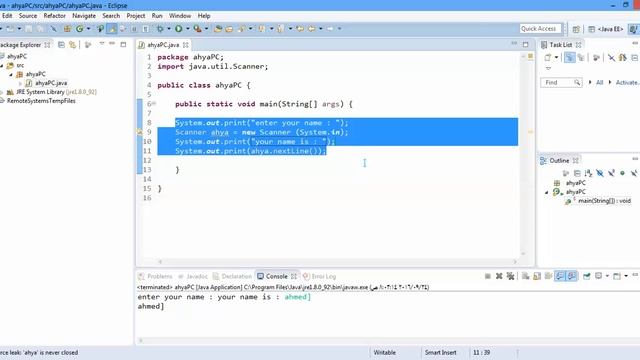Click the Open Perspective icon
The image size is (640, 360).
click(x=576, y=29)
